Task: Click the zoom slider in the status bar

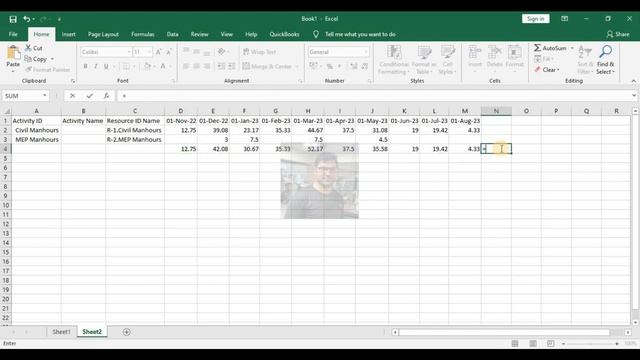Action: point(591,344)
